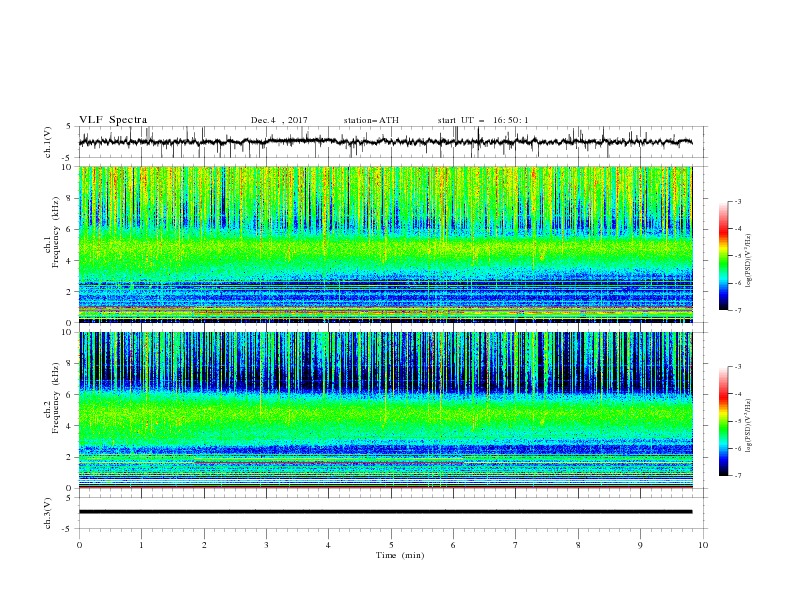Click the "-7" label on ch.2 color scale
The width and height of the screenshot is (792, 612).
(738, 476)
